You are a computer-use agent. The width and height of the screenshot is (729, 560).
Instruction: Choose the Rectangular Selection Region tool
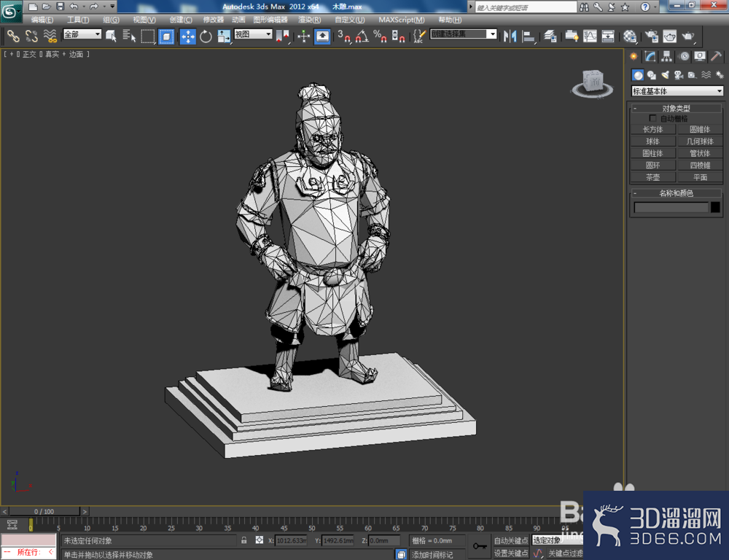click(x=148, y=36)
